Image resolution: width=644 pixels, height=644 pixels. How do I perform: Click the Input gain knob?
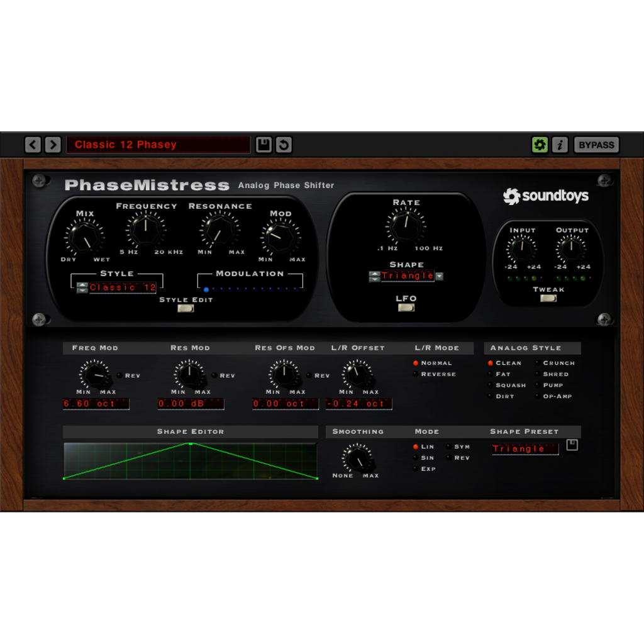(521, 249)
